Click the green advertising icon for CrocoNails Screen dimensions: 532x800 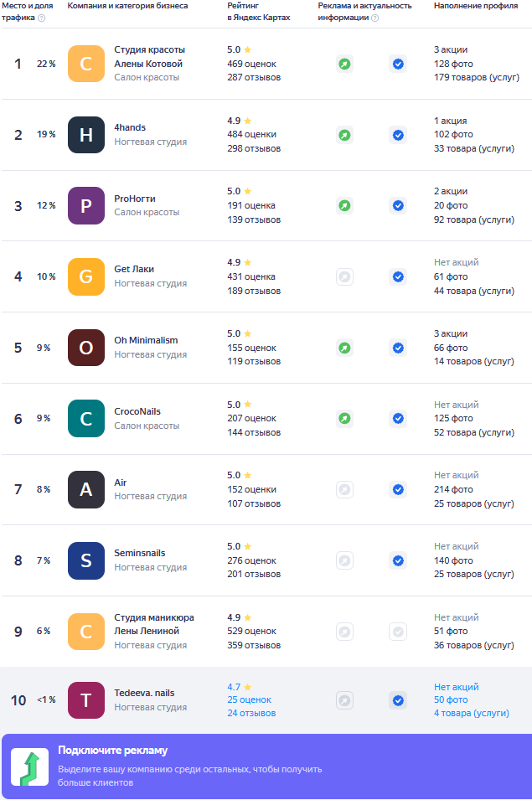point(345,418)
